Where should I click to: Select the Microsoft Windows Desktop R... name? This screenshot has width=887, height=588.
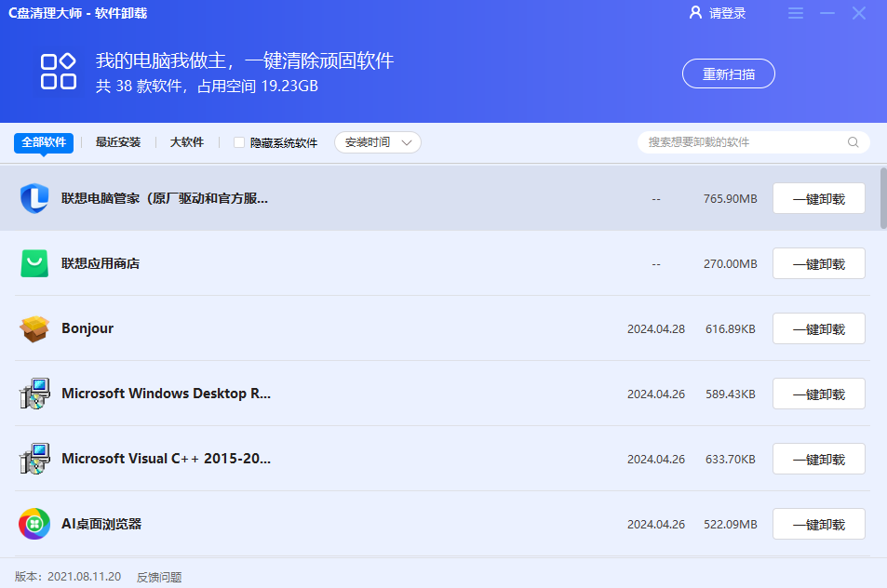point(166,394)
